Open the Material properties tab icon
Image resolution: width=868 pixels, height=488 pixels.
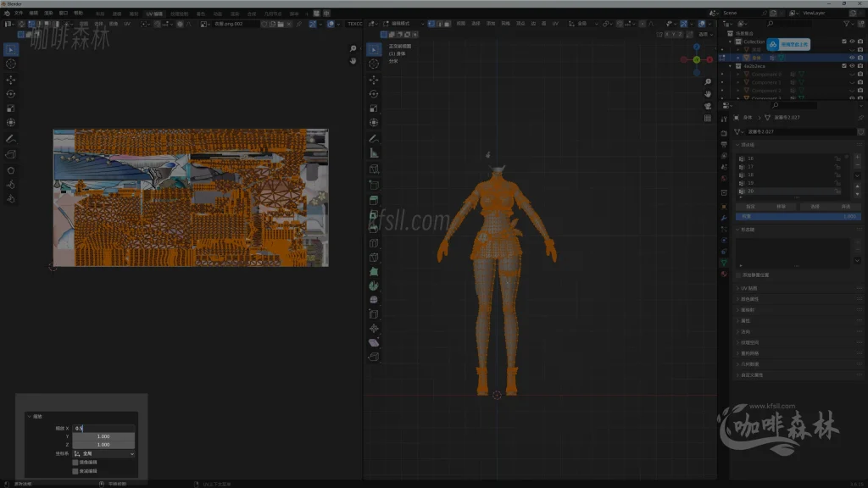pos(724,274)
